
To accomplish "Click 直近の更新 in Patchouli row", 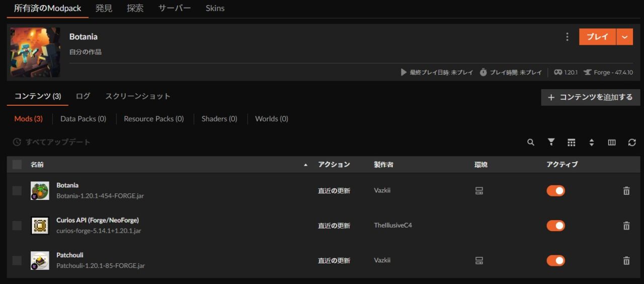I will pos(334,261).
